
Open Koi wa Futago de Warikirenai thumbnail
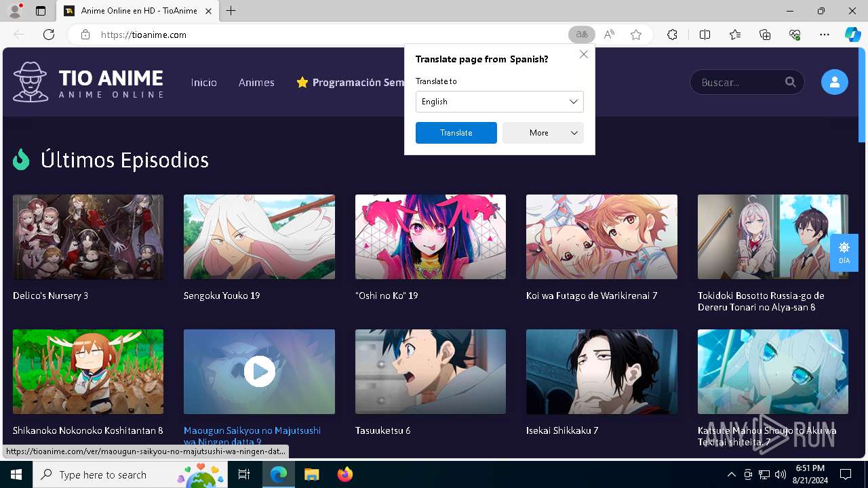[x=601, y=237]
